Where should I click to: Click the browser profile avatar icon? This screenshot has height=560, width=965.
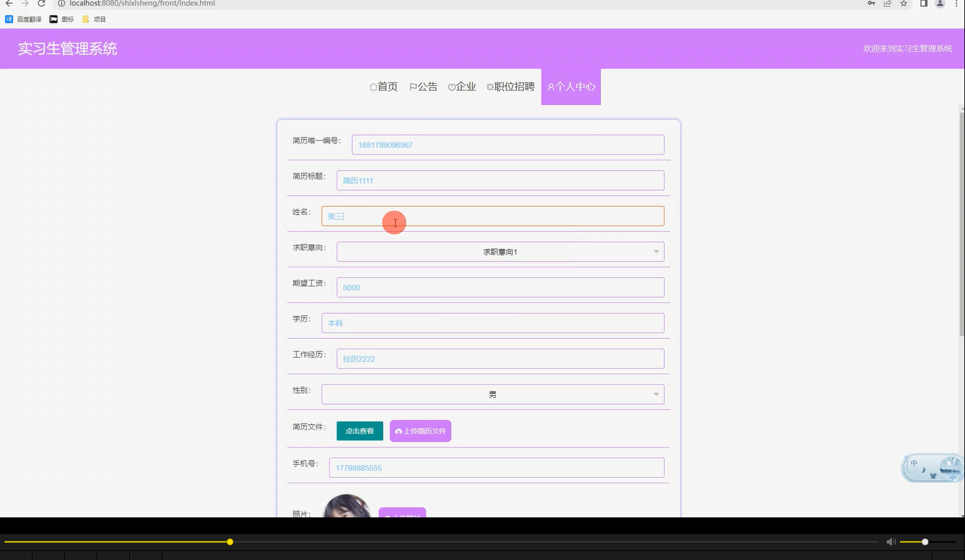(x=940, y=4)
